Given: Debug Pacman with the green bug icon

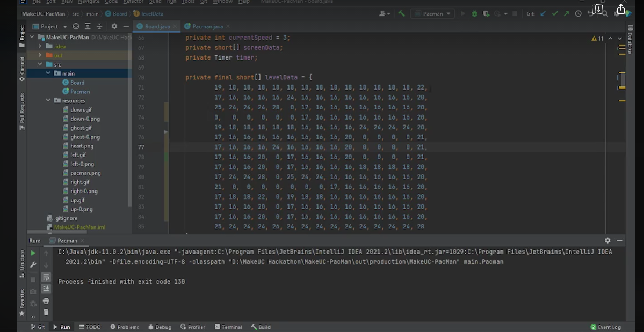Looking at the screenshot, I should 474,14.
